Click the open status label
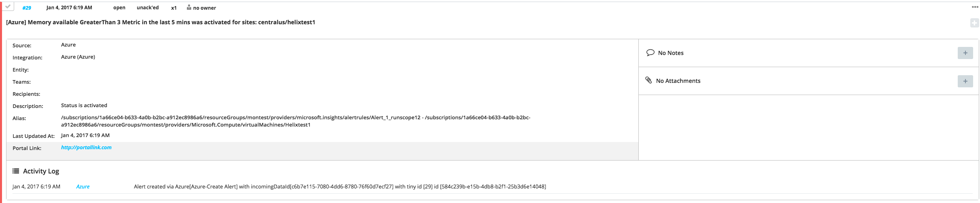Viewport: 980px width, 203px height. pyautogui.click(x=119, y=8)
